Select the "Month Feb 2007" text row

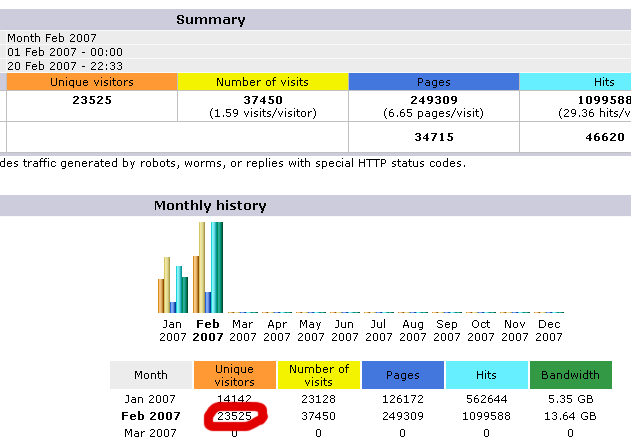pos(52,38)
